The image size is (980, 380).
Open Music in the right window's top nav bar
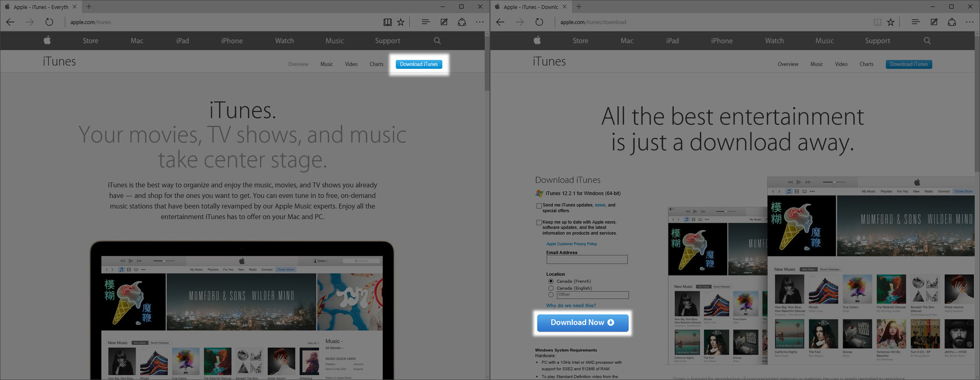(824, 41)
